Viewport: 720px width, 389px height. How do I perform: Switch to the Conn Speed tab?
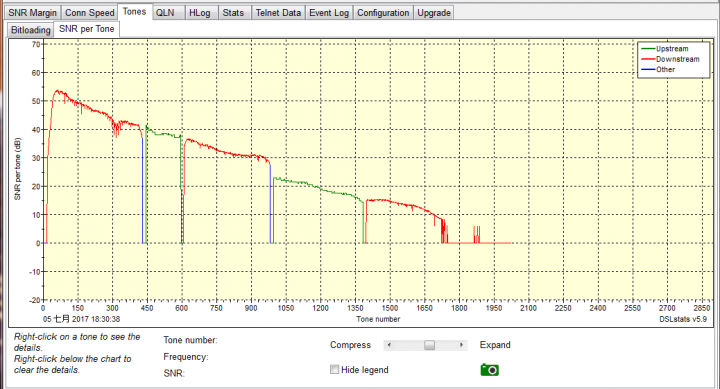pyautogui.click(x=90, y=13)
